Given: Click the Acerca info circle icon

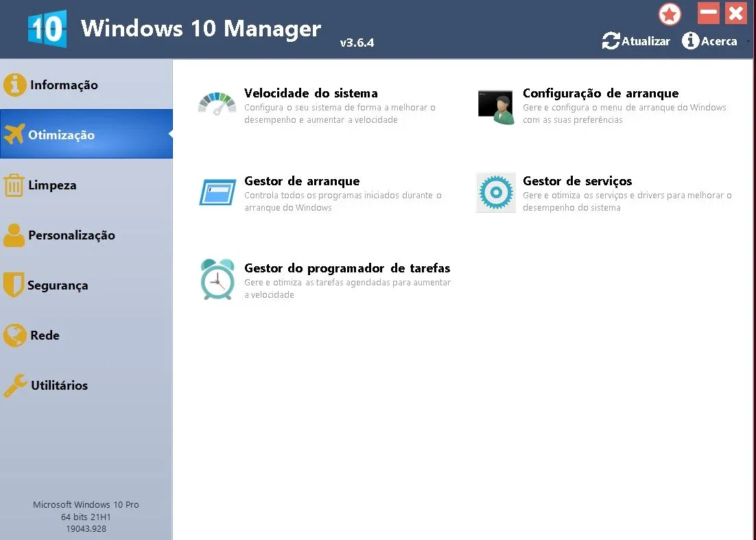Looking at the screenshot, I should [690, 41].
